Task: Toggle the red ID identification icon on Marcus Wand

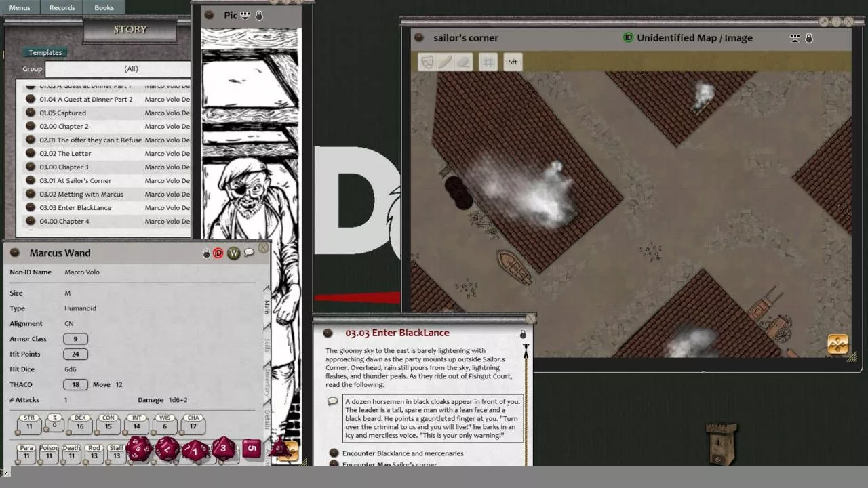Action: pyautogui.click(x=218, y=253)
